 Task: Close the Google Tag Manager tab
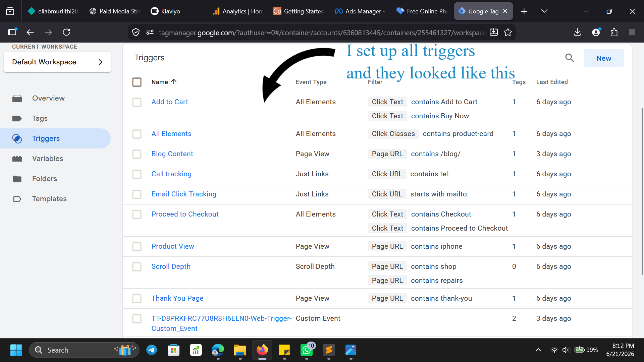pyautogui.click(x=505, y=11)
